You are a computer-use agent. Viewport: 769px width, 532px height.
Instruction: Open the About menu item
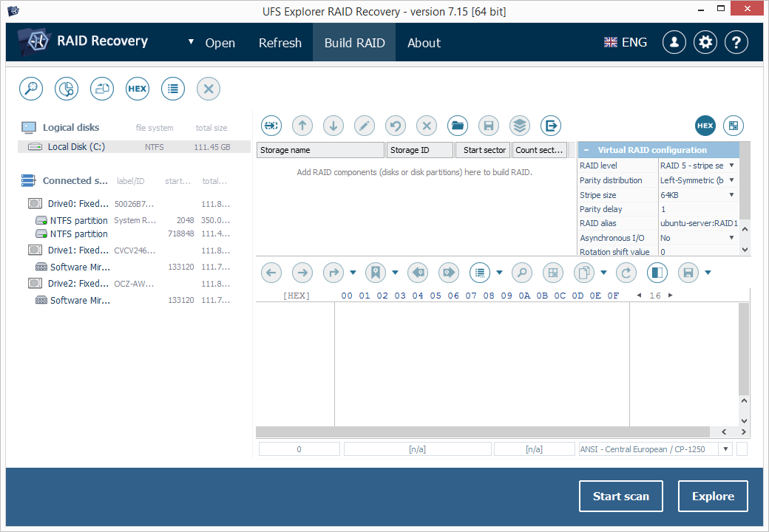tap(424, 43)
